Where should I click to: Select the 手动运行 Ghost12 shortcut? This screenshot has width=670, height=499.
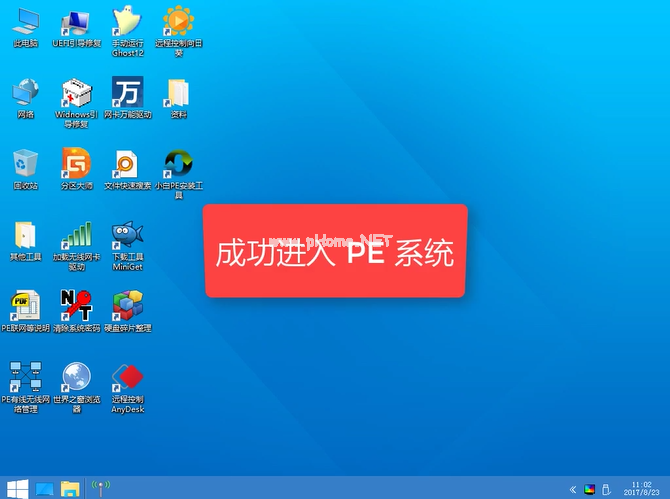point(127,32)
